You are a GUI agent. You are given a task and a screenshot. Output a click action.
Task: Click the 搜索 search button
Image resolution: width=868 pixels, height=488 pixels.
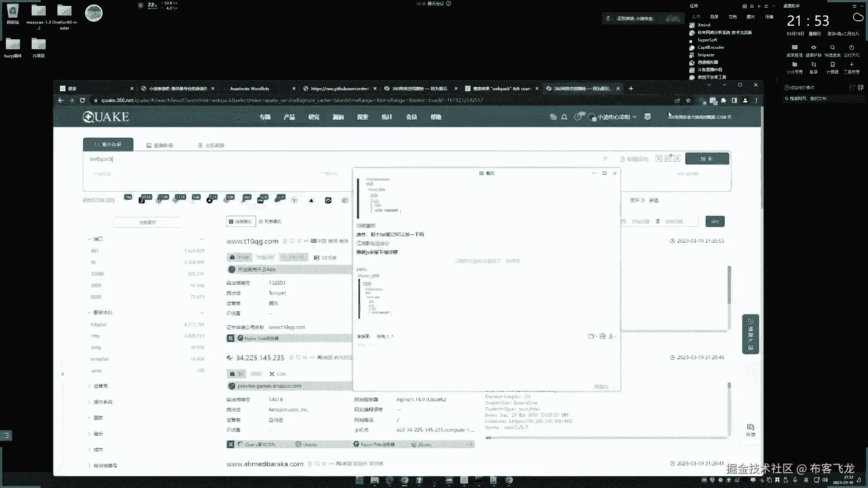click(707, 159)
